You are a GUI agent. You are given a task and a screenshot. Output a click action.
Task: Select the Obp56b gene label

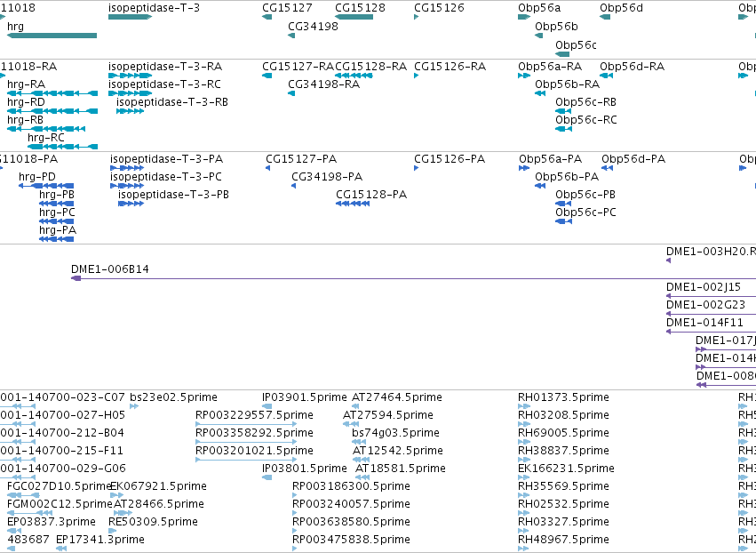[x=556, y=27]
